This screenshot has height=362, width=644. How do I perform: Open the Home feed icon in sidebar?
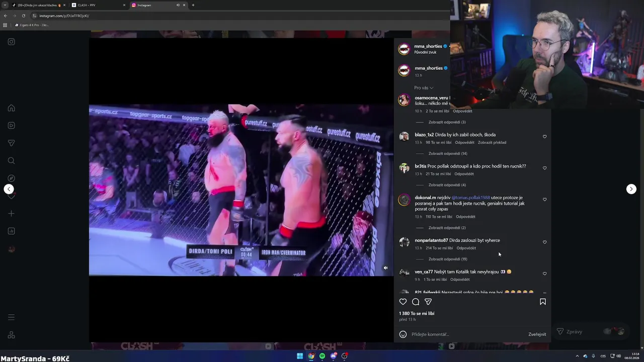11,108
